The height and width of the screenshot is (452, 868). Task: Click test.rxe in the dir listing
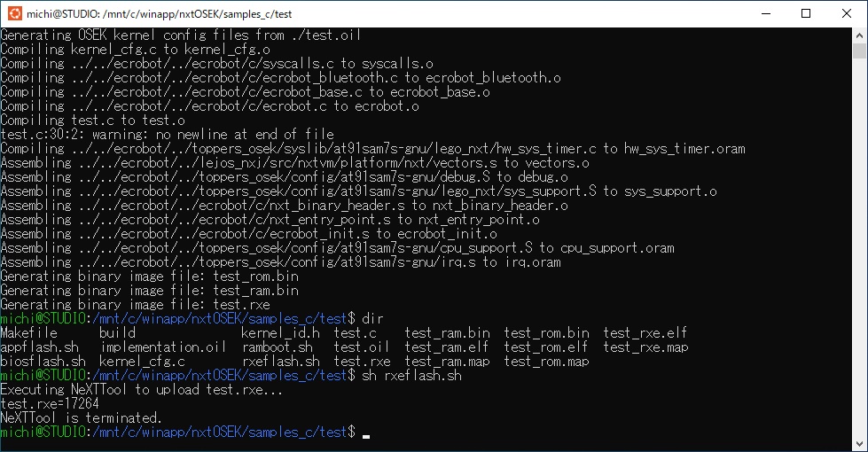tap(362, 362)
